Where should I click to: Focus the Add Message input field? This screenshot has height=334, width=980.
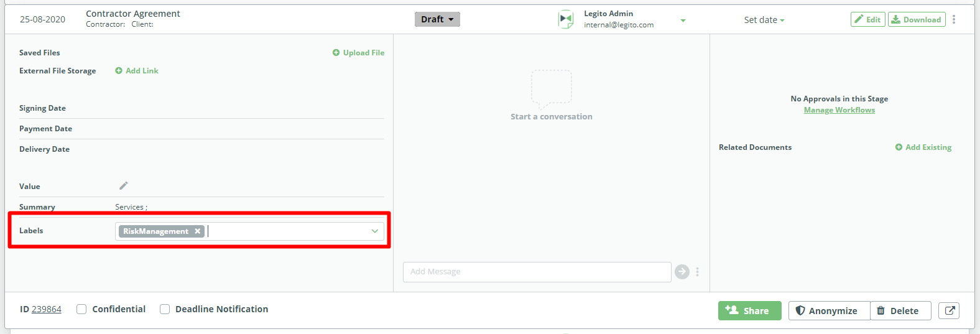click(537, 272)
